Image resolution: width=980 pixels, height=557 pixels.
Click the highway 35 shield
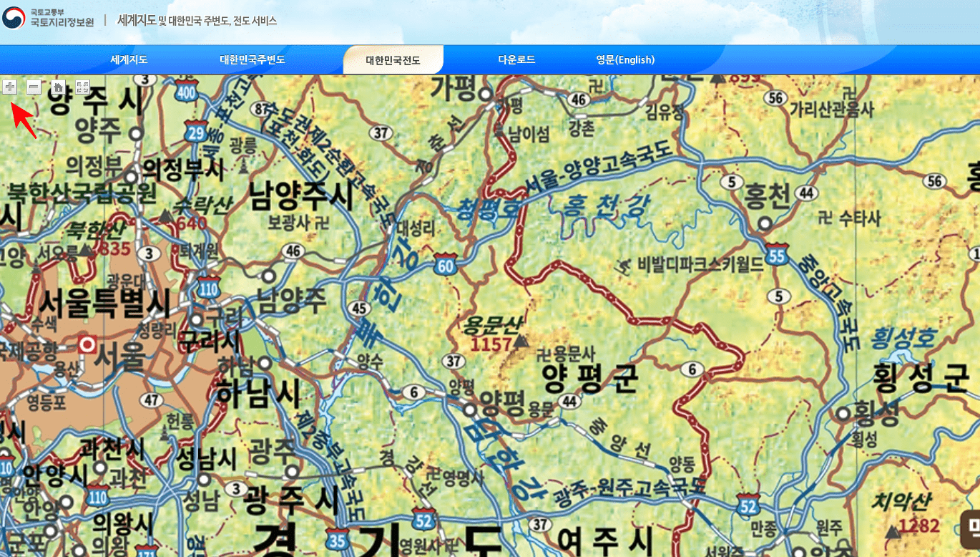tap(338, 539)
